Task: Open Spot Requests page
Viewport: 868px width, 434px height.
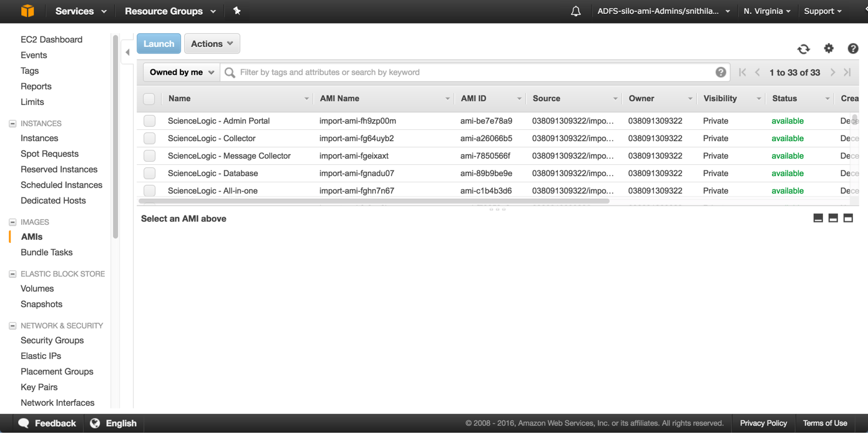Action: coord(49,154)
